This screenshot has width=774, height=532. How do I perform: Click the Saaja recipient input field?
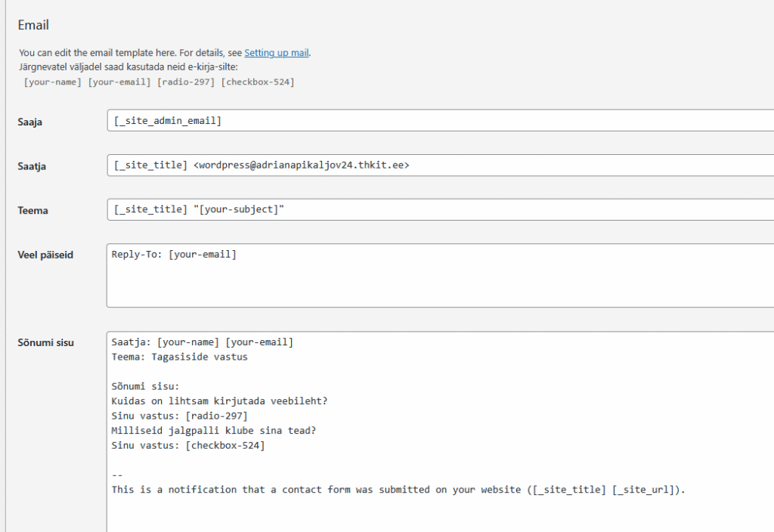point(440,121)
